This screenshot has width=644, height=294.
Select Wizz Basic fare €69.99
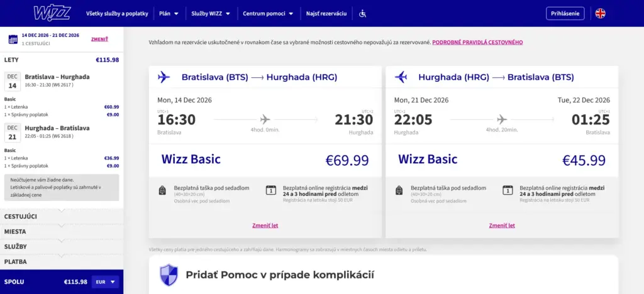pyautogui.click(x=265, y=160)
